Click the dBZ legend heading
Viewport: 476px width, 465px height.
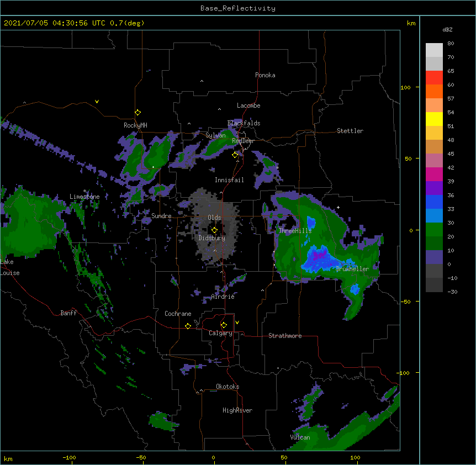pyautogui.click(x=447, y=29)
